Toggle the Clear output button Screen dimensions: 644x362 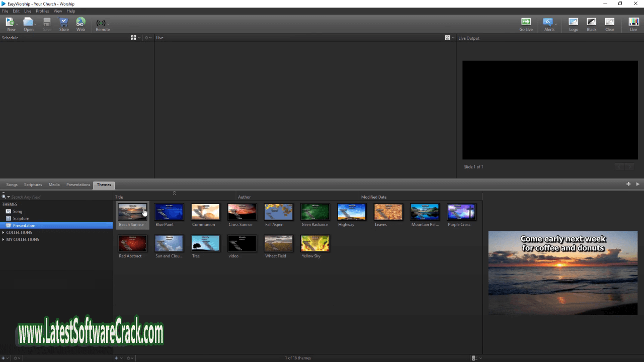(609, 23)
